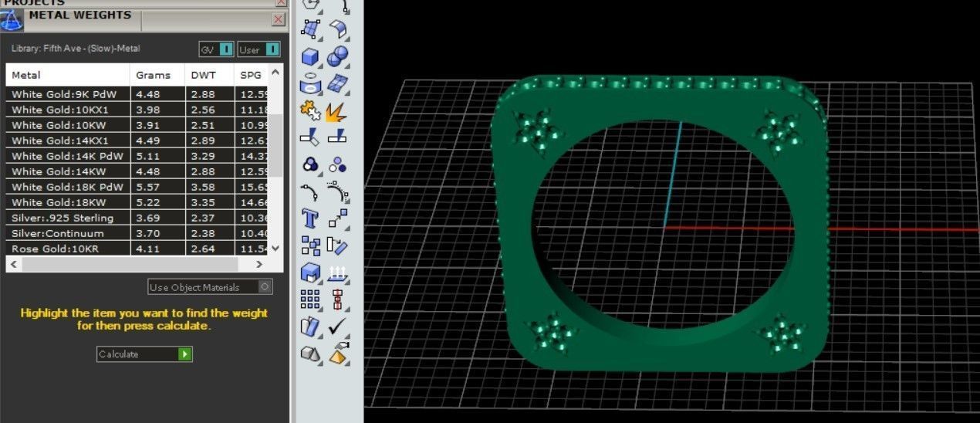Click the 3.69 grams cell
This screenshot has height=423, width=980.
click(157, 218)
